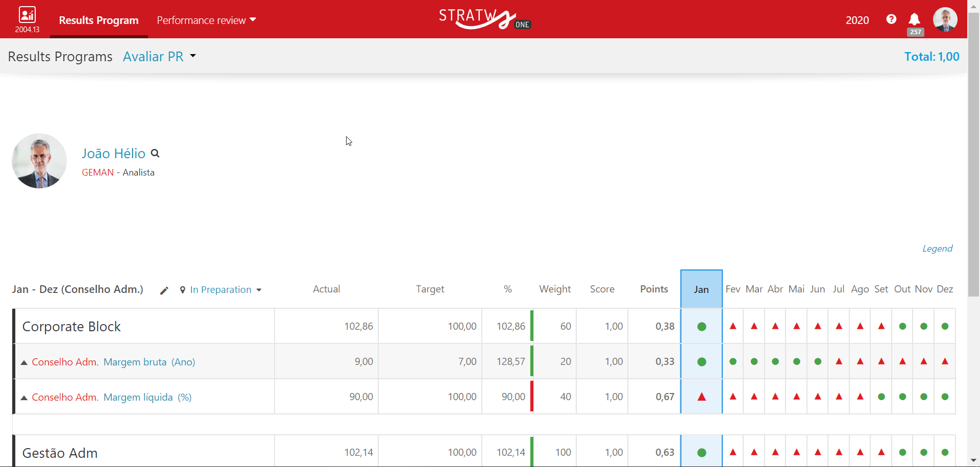Click the Target column header
Viewport: 980px width, 467px height.
(x=430, y=289)
